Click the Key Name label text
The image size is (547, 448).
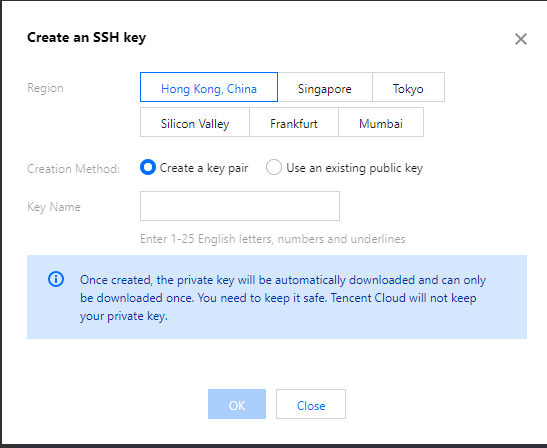(x=54, y=207)
